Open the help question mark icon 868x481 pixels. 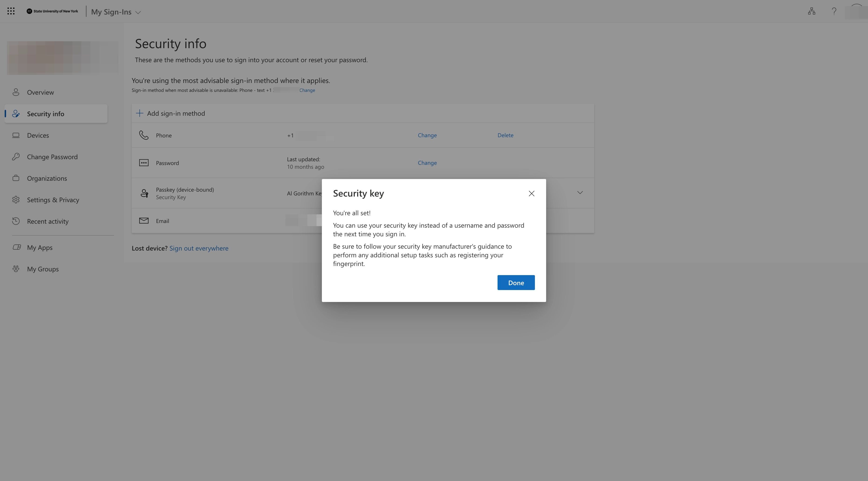click(834, 11)
